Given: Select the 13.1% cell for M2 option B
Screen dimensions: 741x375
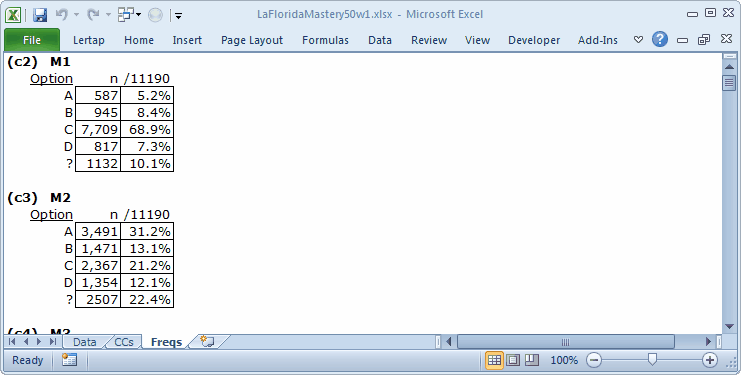Looking at the screenshot, I should click(x=147, y=248).
